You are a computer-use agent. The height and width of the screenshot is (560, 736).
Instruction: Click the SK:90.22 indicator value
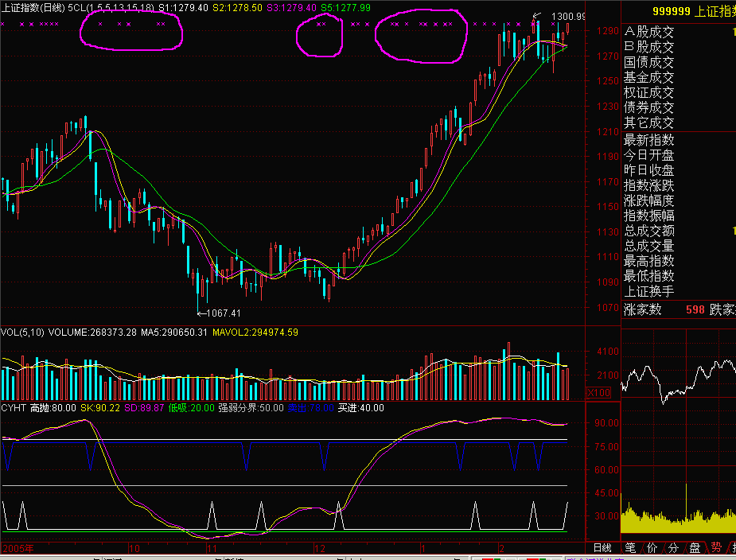coord(100,408)
